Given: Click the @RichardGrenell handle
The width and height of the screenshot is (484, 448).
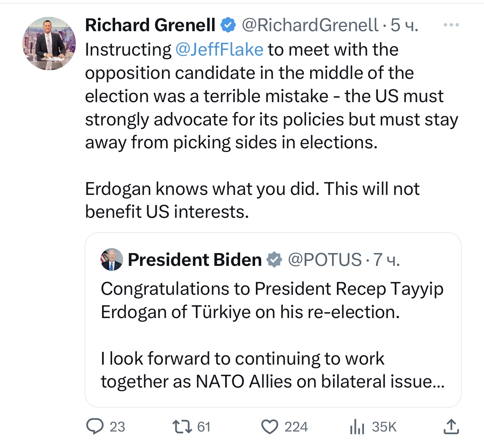Looking at the screenshot, I should coord(310,25).
